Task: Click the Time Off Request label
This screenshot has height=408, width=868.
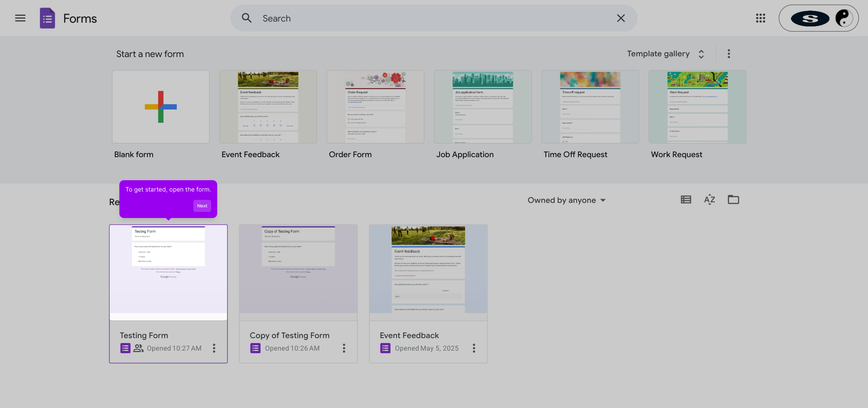Action: tap(575, 155)
